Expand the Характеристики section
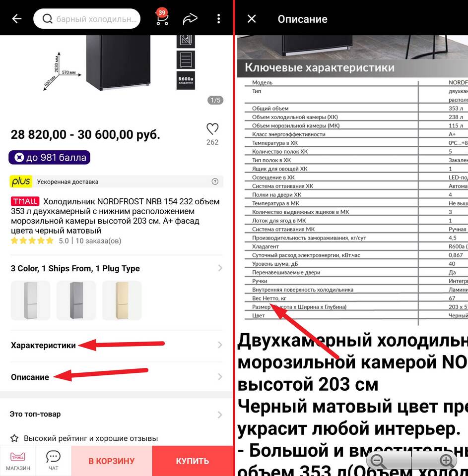This screenshot has width=468, height=476. (117, 345)
